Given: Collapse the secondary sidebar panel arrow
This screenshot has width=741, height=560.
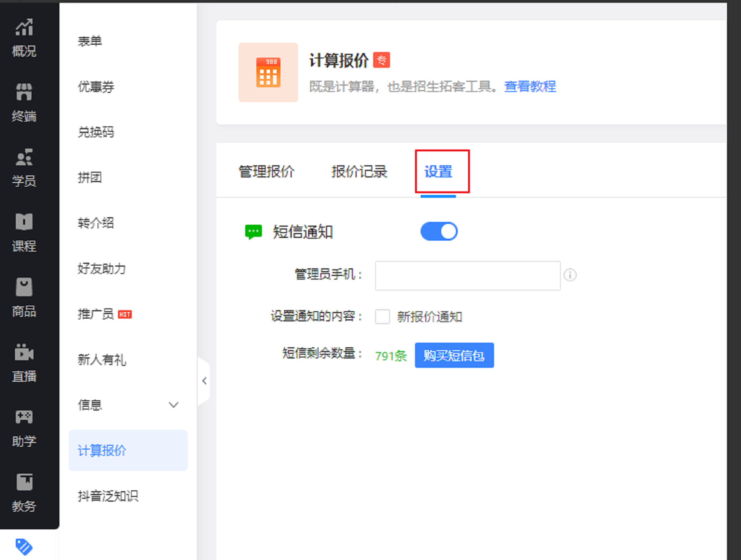Looking at the screenshot, I should pos(204,381).
